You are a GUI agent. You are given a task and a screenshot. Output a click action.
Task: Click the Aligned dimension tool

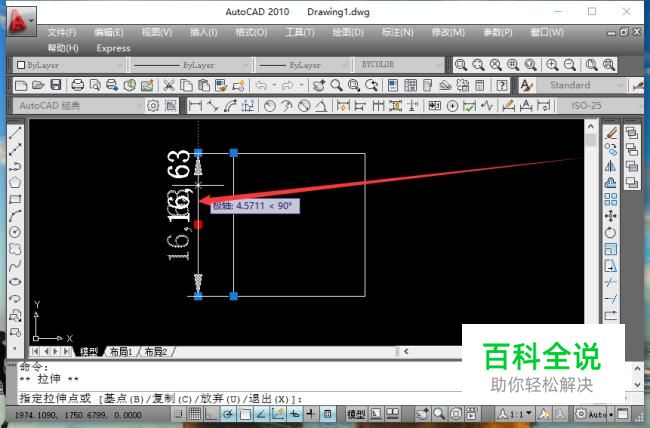(213, 106)
